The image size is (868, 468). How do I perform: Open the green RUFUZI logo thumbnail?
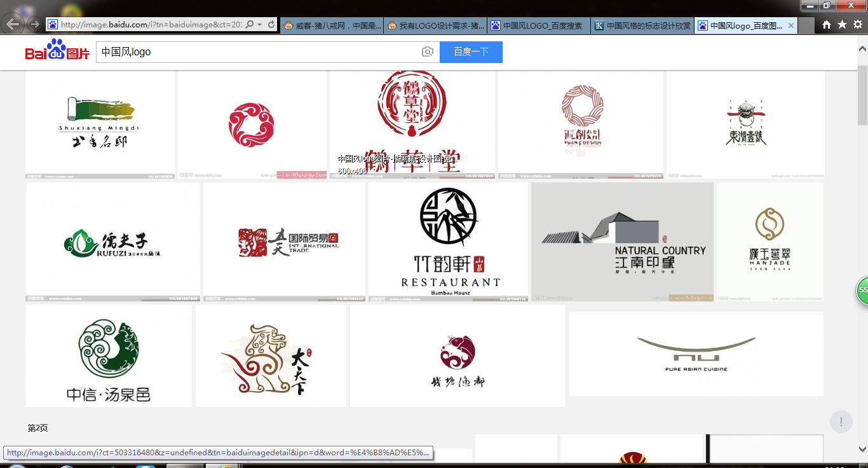coord(113,242)
